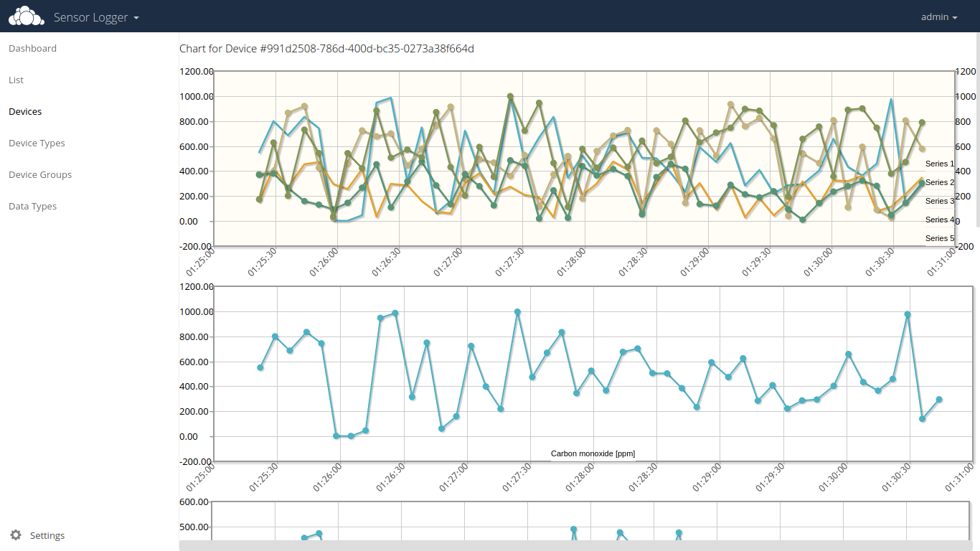The width and height of the screenshot is (980, 551).
Task: Toggle Series 3 legend entry
Action: click(x=939, y=202)
